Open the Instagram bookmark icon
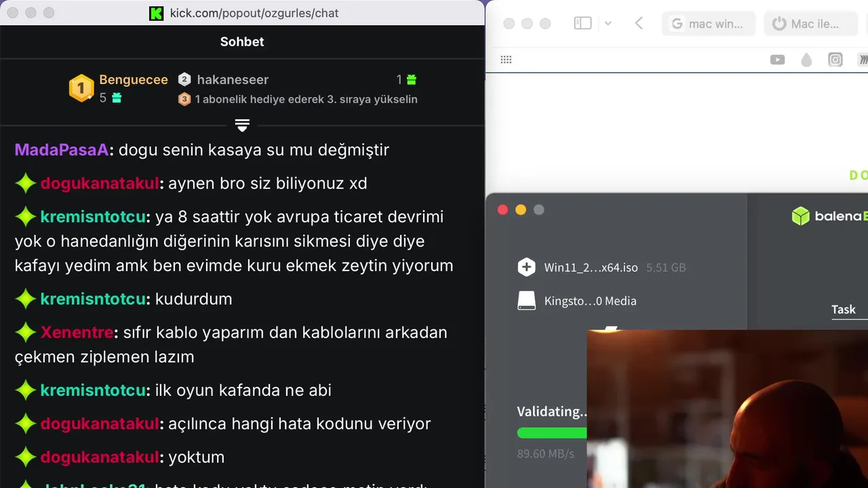The width and height of the screenshot is (868, 488). (x=835, y=60)
